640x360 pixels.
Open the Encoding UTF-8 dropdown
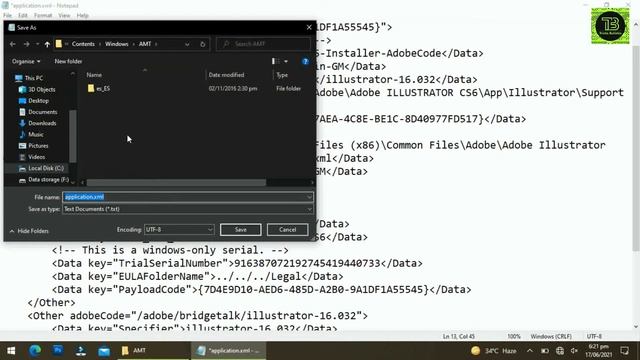(179, 230)
